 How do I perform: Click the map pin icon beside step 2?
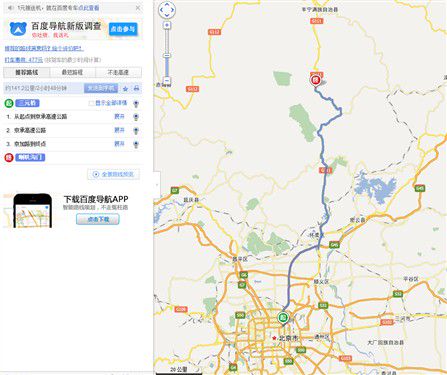pos(136,131)
